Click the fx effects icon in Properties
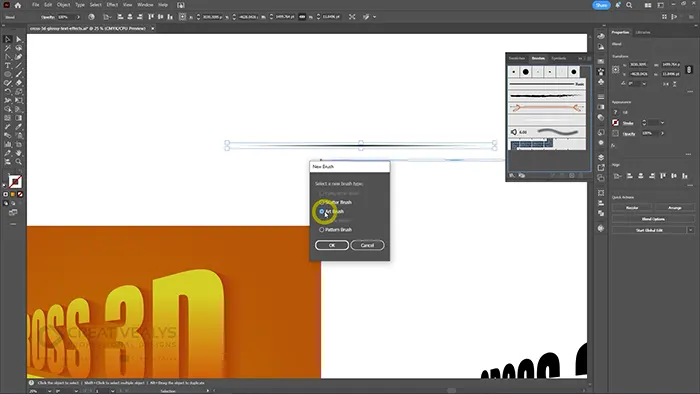The height and width of the screenshot is (394, 700). tap(613, 145)
